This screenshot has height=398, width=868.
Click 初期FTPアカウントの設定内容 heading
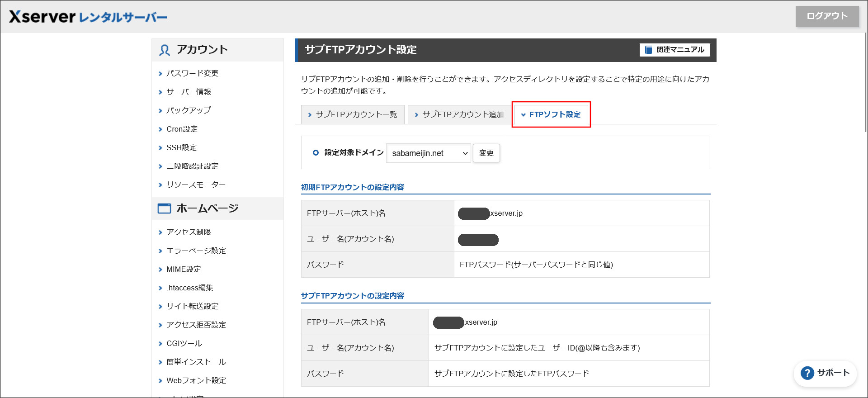(x=352, y=187)
